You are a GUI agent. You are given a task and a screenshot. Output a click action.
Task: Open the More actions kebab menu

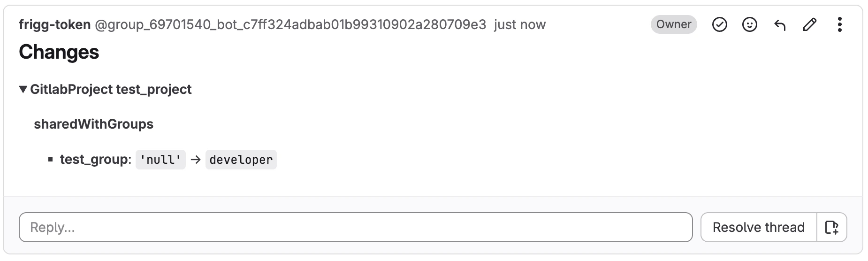tap(839, 24)
